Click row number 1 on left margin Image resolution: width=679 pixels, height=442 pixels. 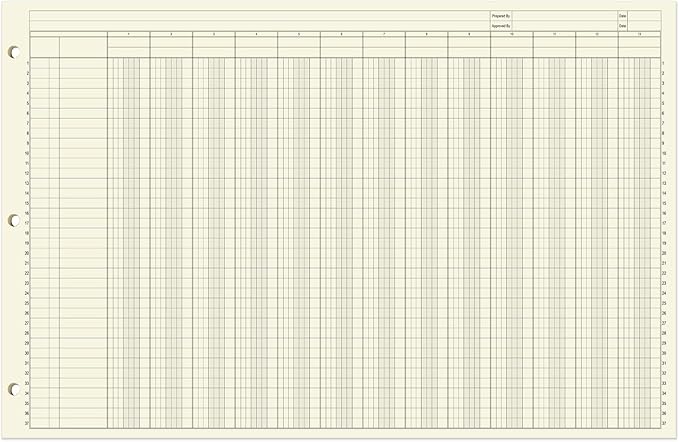(x=28, y=63)
